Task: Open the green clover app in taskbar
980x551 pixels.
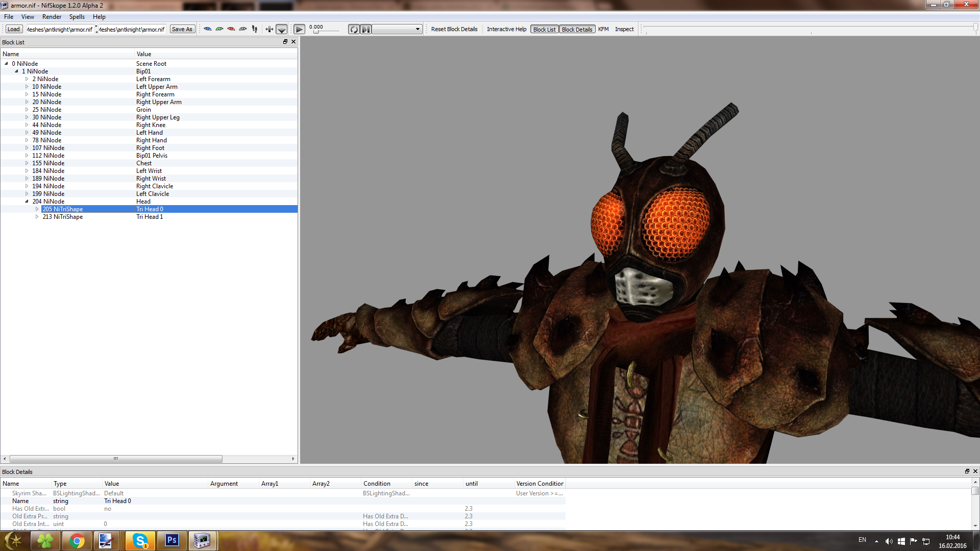Action: pos(45,541)
